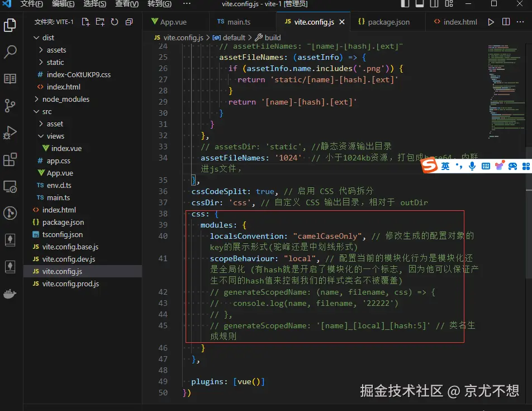Open the 文件(F) menu

coord(31,4)
